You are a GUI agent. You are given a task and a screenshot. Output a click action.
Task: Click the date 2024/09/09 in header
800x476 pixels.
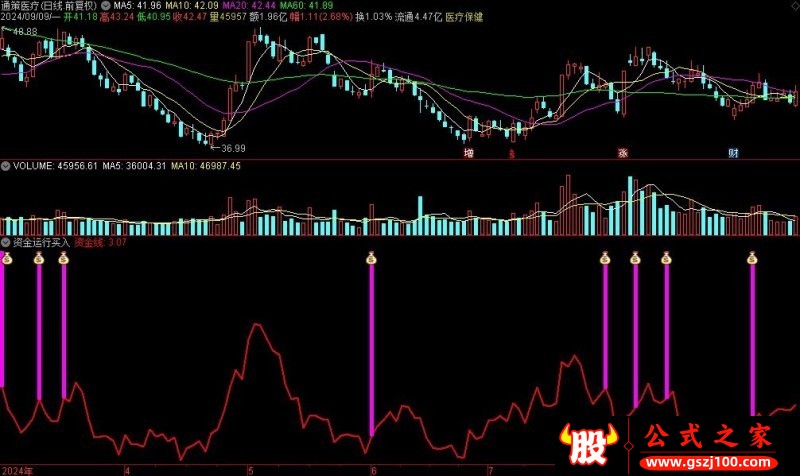click(x=25, y=17)
